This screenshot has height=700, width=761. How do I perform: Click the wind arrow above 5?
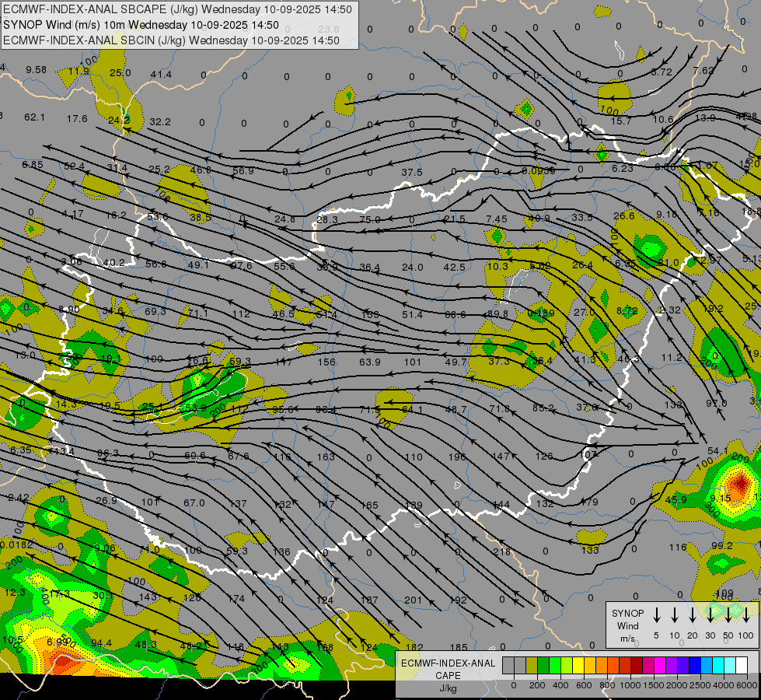(x=656, y=614)
